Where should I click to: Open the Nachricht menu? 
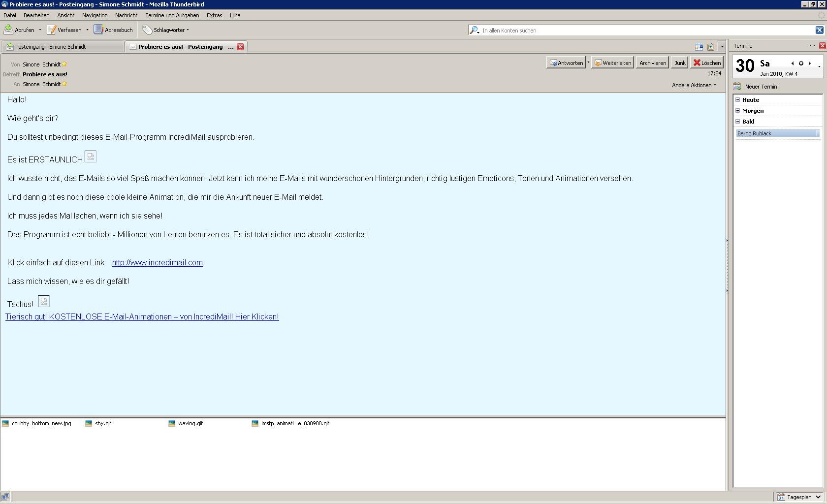[126, 15]
